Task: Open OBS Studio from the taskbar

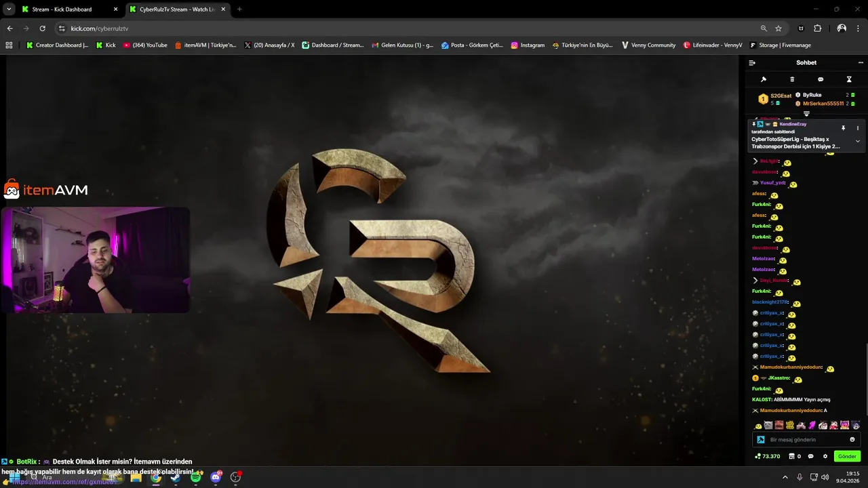Action: point(235,477)
